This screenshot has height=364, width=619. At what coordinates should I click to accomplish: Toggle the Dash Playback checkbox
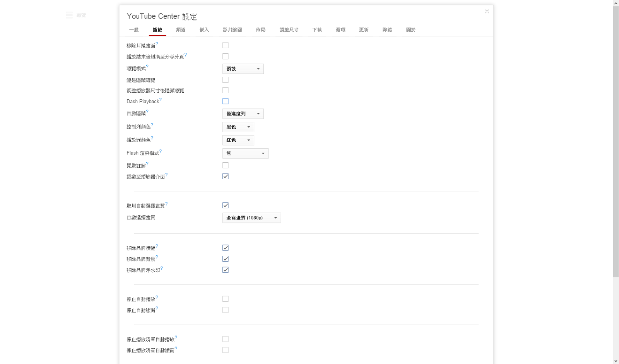pyautogui.click(x=226, y=101)
